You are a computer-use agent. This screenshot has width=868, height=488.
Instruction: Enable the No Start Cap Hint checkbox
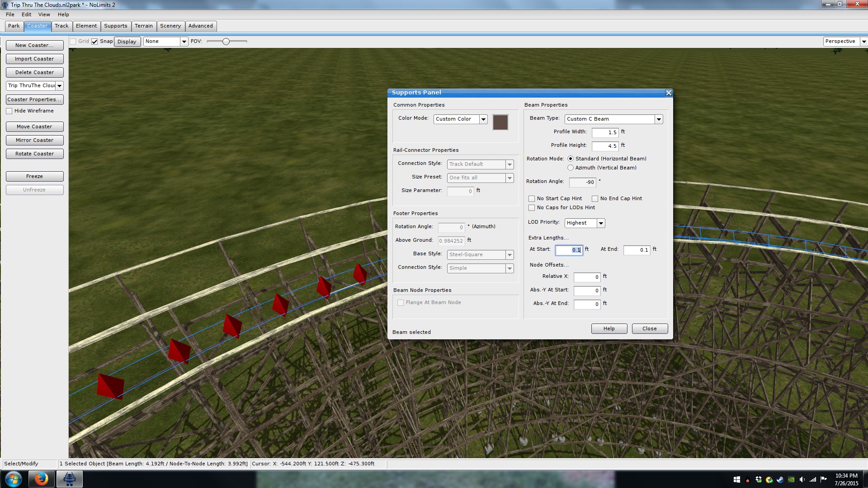(x=532, y=199)
